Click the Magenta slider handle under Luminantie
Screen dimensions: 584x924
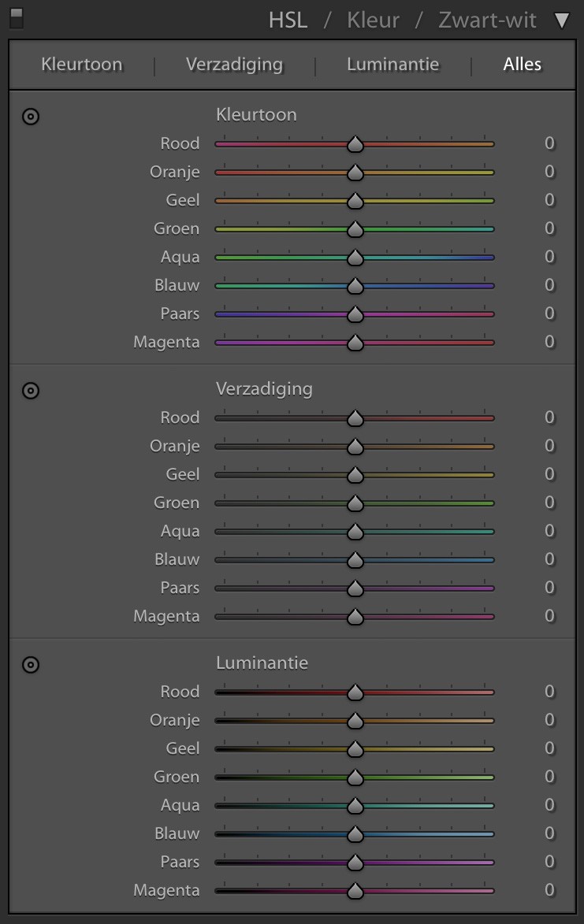tap(355, 890)
